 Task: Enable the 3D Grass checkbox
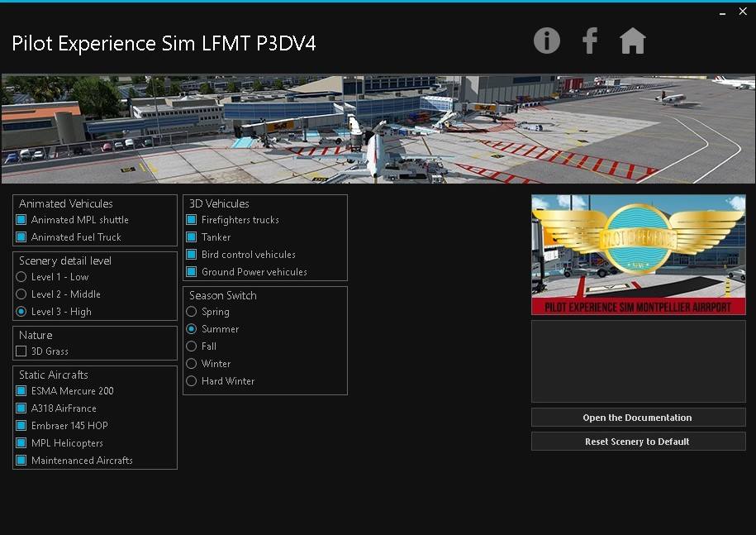(21, 351)
